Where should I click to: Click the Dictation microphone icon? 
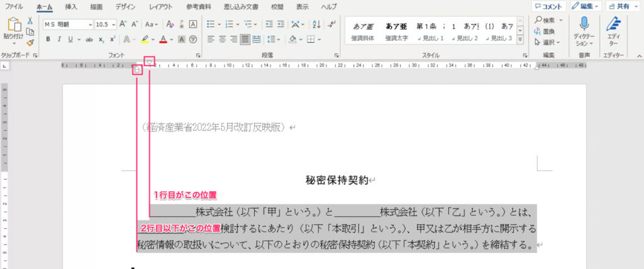coord(584,24)
